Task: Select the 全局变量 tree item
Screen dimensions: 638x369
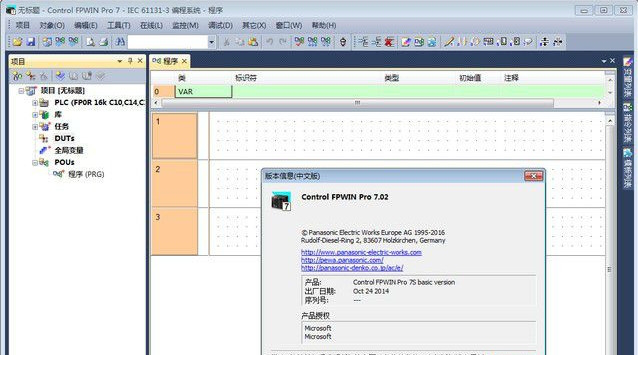Action: [x=69, y=150]
